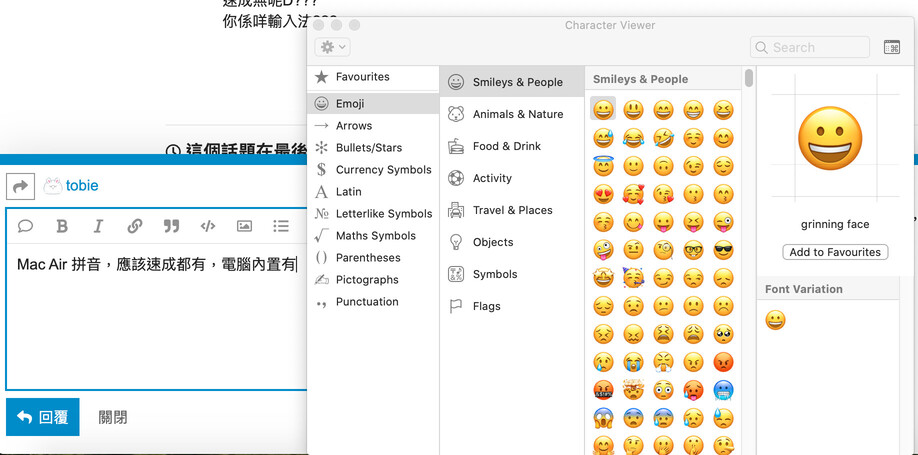Open the Flags subcategory
The width and height of the screenshot is (918, 455).
point(512,306)
